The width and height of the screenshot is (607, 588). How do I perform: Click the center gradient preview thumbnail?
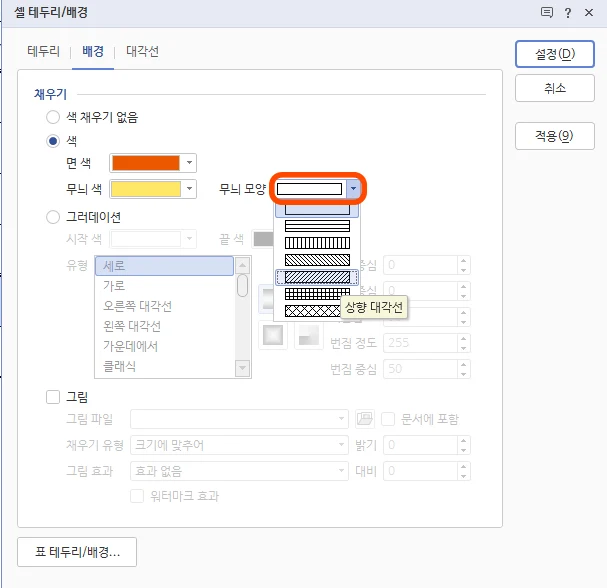pos(273,335)
